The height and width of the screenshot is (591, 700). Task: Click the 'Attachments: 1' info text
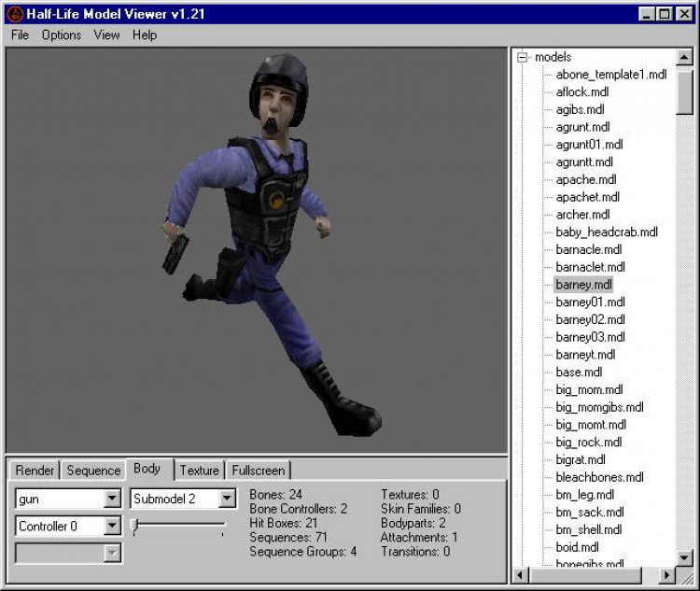(419, 537)
